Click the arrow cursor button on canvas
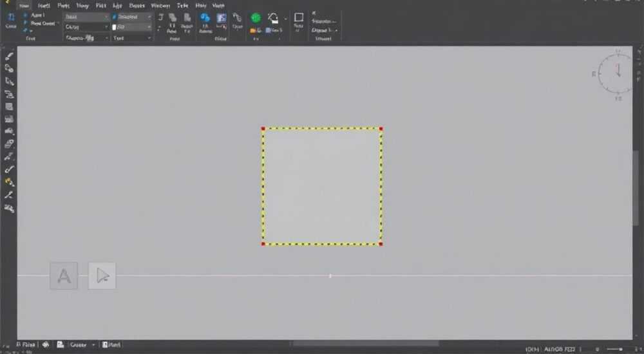Viewport: 644px width, 354px height. (x=102, y=275)
